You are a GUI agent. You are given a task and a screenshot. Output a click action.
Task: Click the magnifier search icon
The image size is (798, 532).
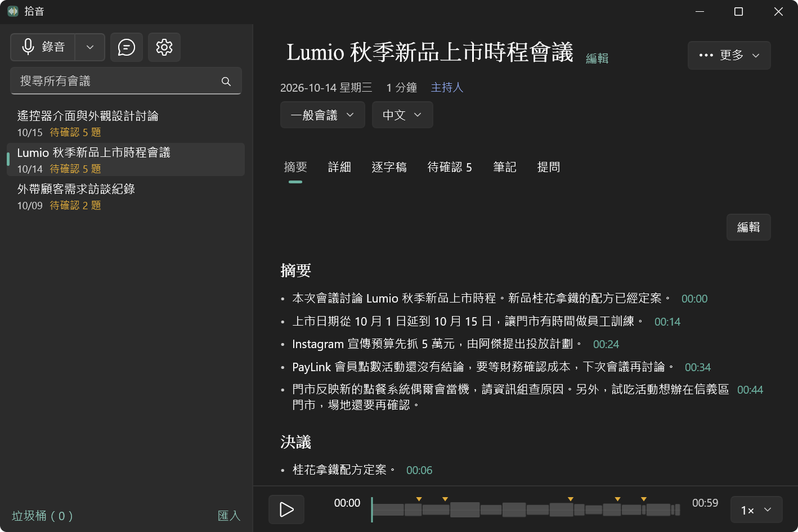(226, 82)
